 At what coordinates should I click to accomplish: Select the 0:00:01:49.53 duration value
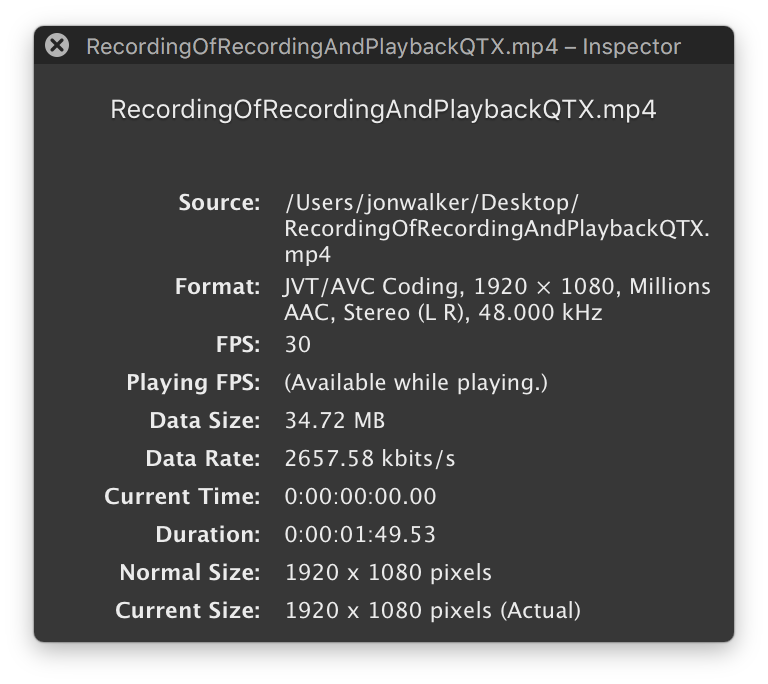[360, 535]
